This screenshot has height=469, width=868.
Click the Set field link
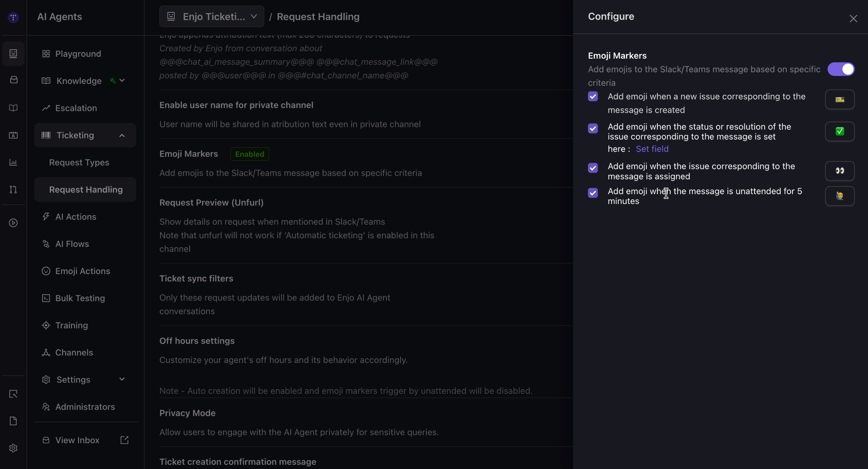point(652,149)
